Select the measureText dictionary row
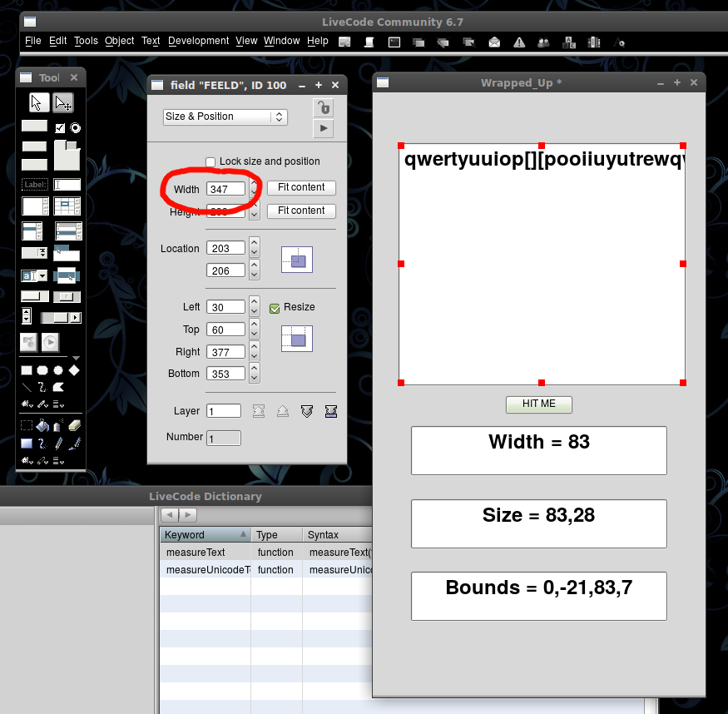This screenshot has height=714, width=728. click(265, 552)
